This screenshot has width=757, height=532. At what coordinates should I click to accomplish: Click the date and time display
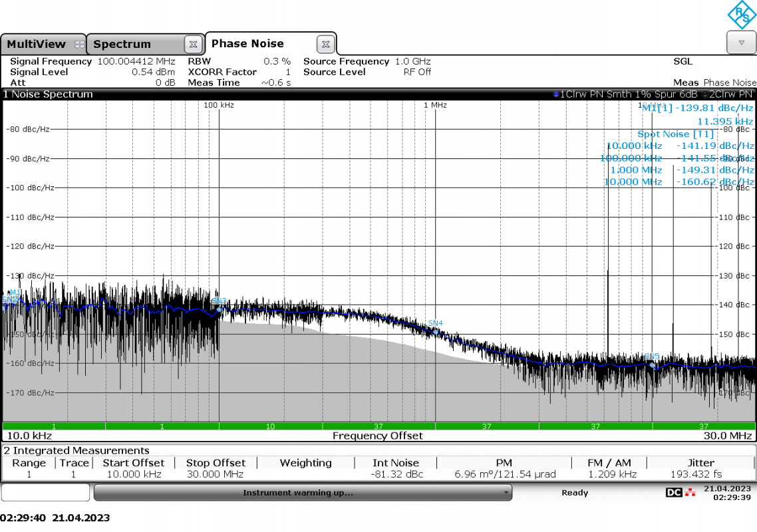pyautogui.click(x=727, y=493)
